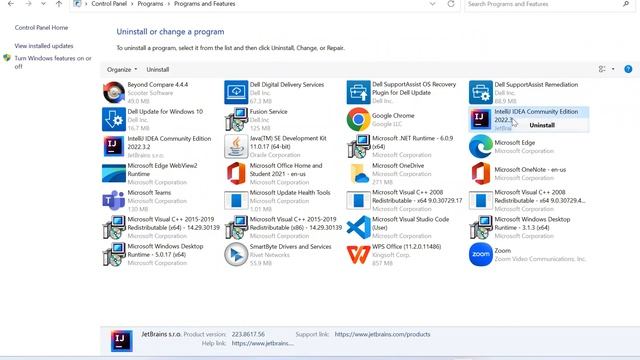Click the Programs breadcrumb
The image size is (640, 360).
click(x=150, y=4)
